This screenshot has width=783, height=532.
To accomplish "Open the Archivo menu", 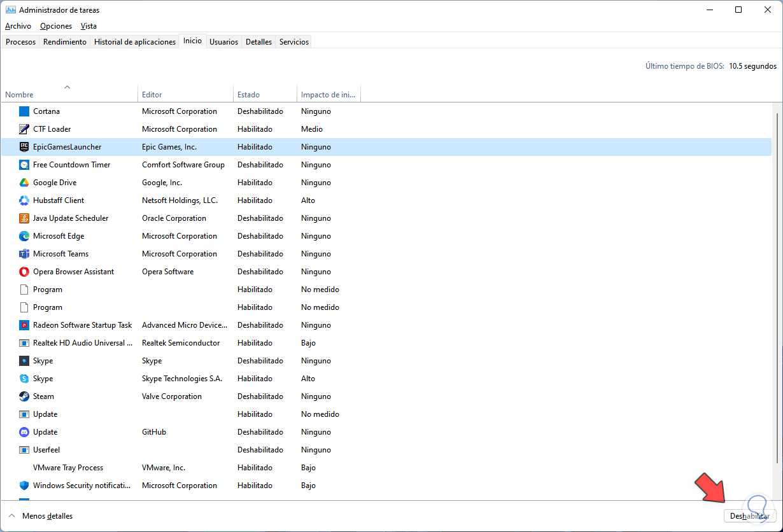I will pyautogui.click(x=18, y=26).
